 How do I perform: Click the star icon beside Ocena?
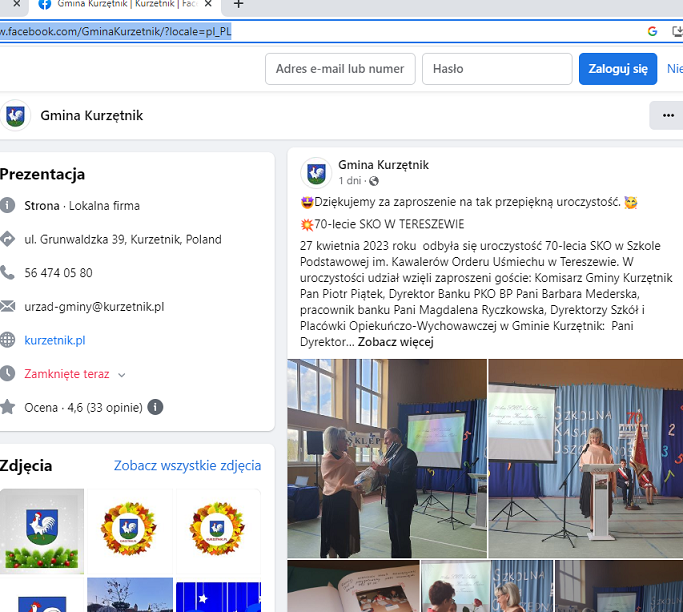7,407
